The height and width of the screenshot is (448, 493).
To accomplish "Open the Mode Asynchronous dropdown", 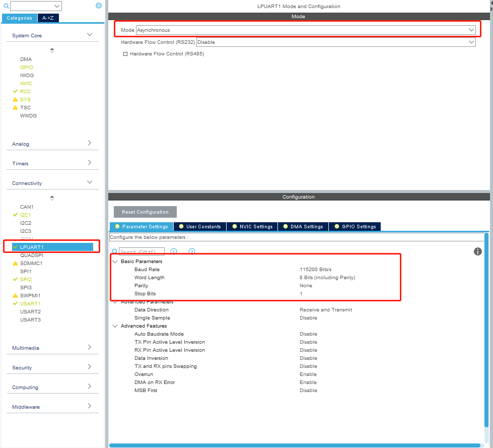I will pyautogui.click(x=306, y=30).
